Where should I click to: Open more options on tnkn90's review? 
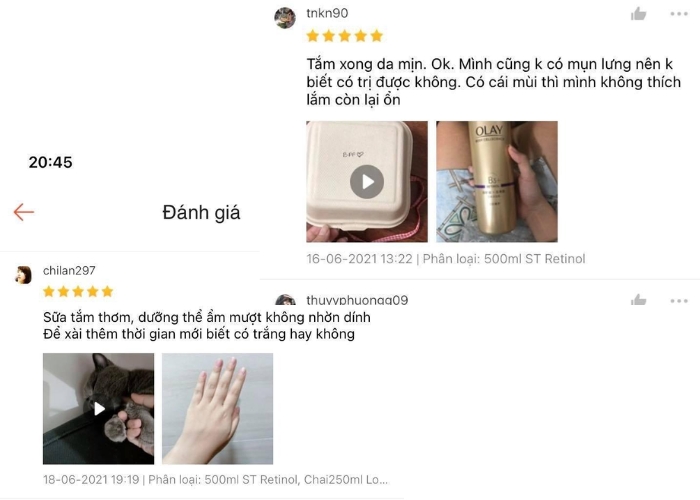(679, 14)
